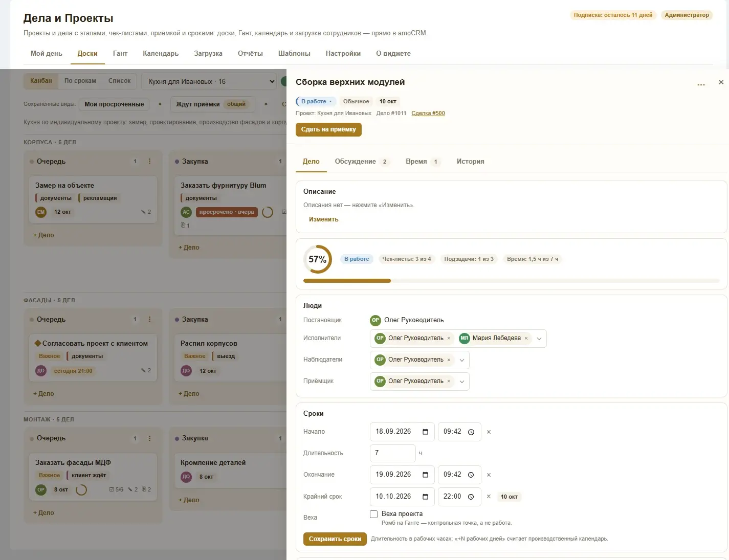
Task: Save deadlines with Сохранить сроки
Action: pos(335,539)
